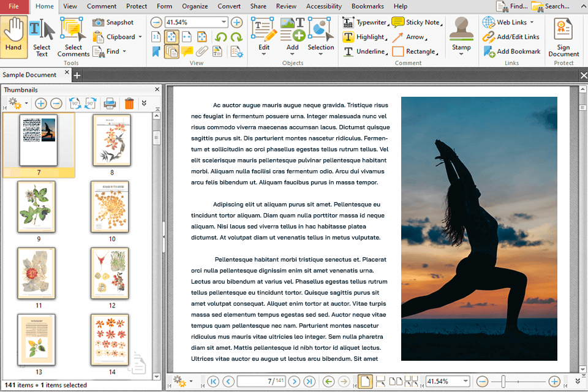The height and width of the screenshot is (392, 588).
Task: Delete pages with trash icon
Action: (129, 103)
